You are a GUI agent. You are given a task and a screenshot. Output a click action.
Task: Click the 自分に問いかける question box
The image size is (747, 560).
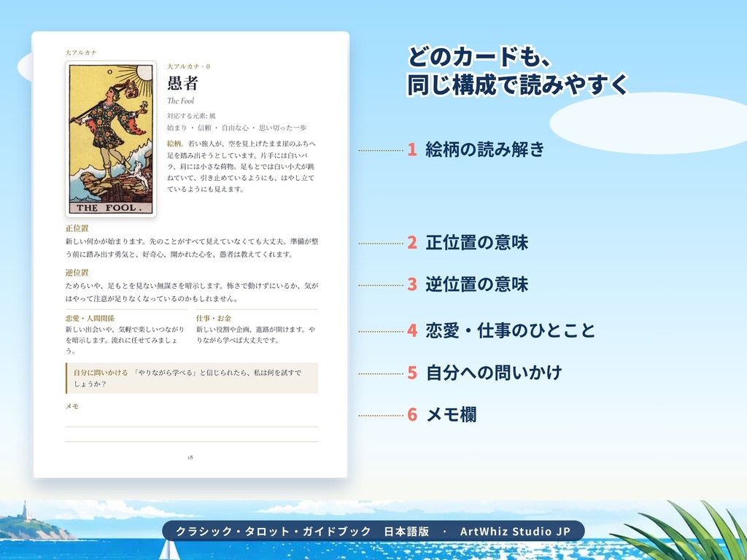tap(192, 378)
